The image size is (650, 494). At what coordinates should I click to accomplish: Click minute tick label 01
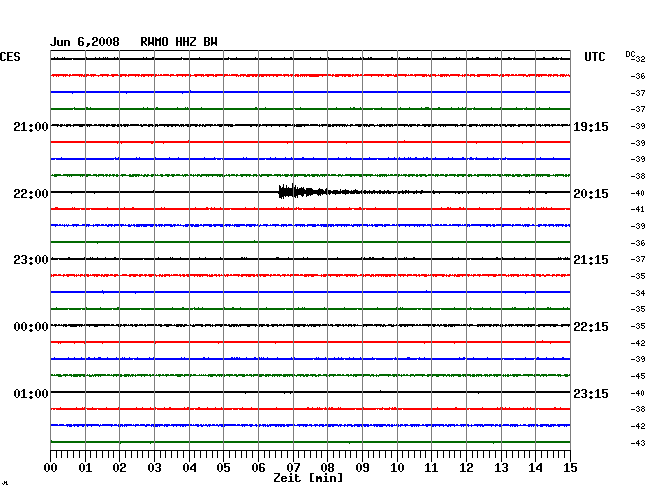(85, 468)
